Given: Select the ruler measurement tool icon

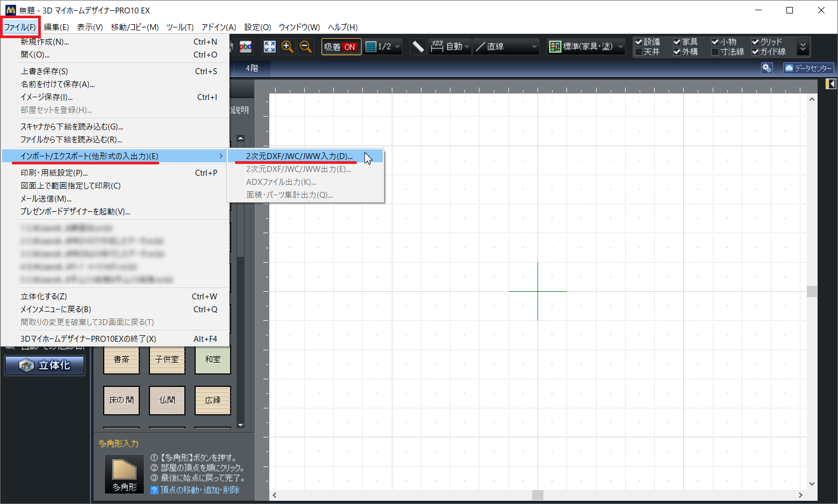Looking at the screenshot, I should (x=418, y=47).
